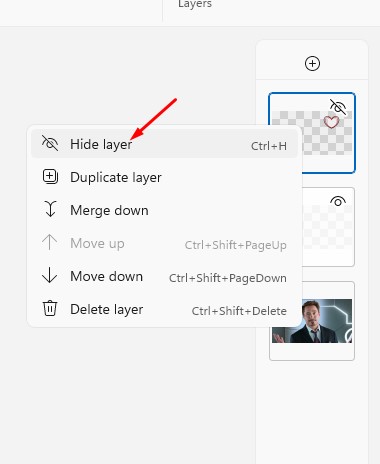Click the crossed-eye icon beside Hide layer
380x464 pixels.
point(50,143)
